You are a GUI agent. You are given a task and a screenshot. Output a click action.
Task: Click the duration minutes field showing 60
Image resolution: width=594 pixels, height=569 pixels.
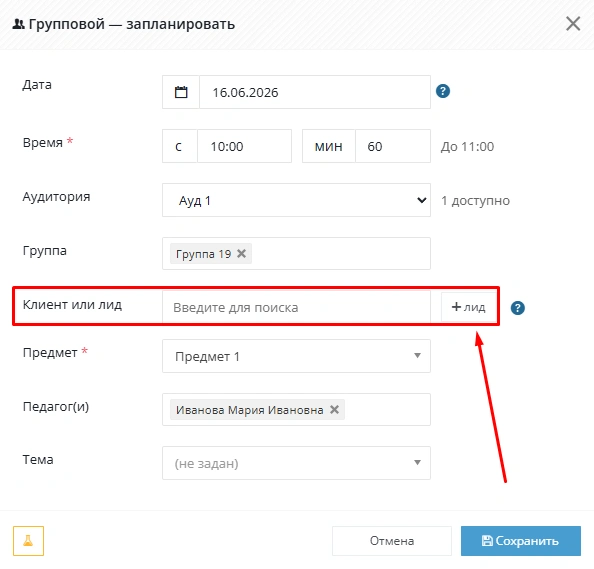point(393,146)
